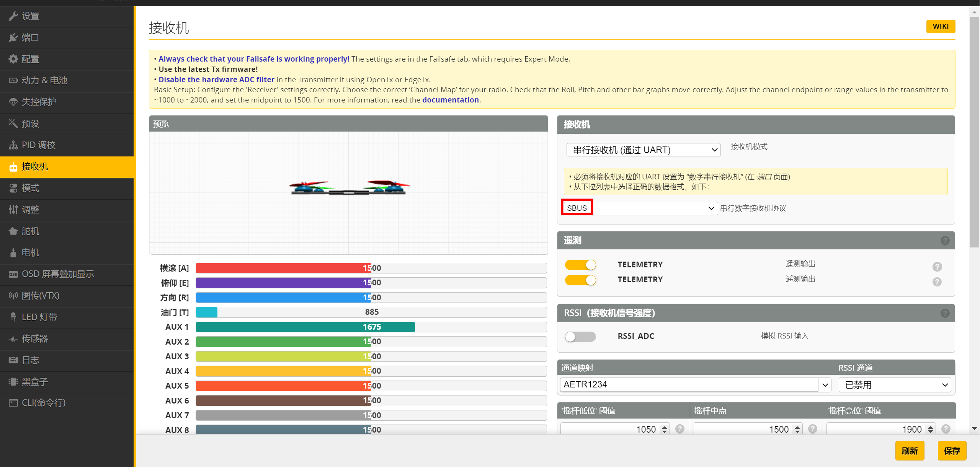Click 'Disable the hardware ADC filter' link
Screen dimensions: 980x467
pos(216,80)
